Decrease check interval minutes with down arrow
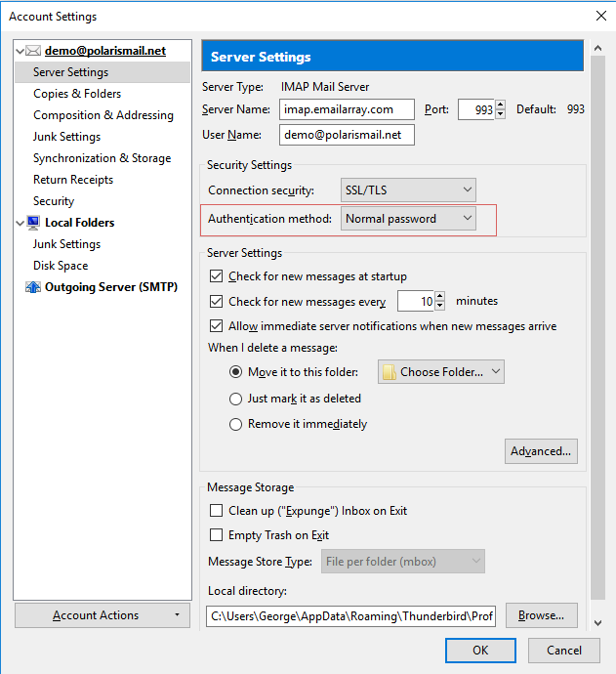This screenshot has height=674, width=616. pyautogui.click(x=439, y=306)
